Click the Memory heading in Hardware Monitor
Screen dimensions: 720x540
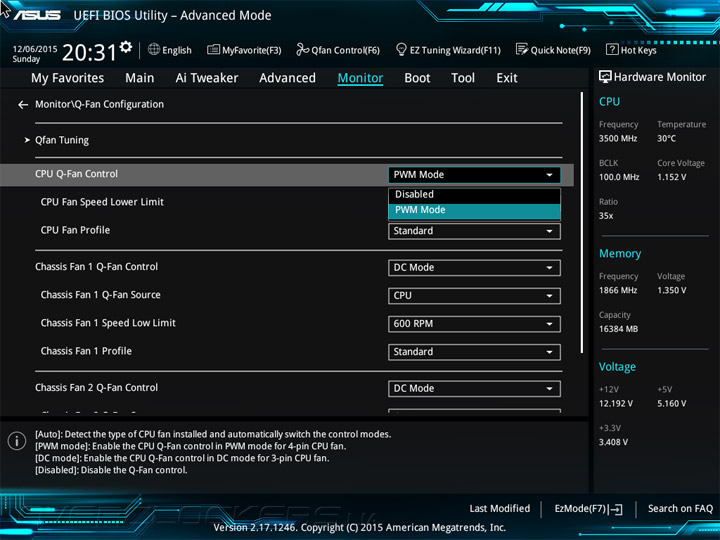[620, 253]
